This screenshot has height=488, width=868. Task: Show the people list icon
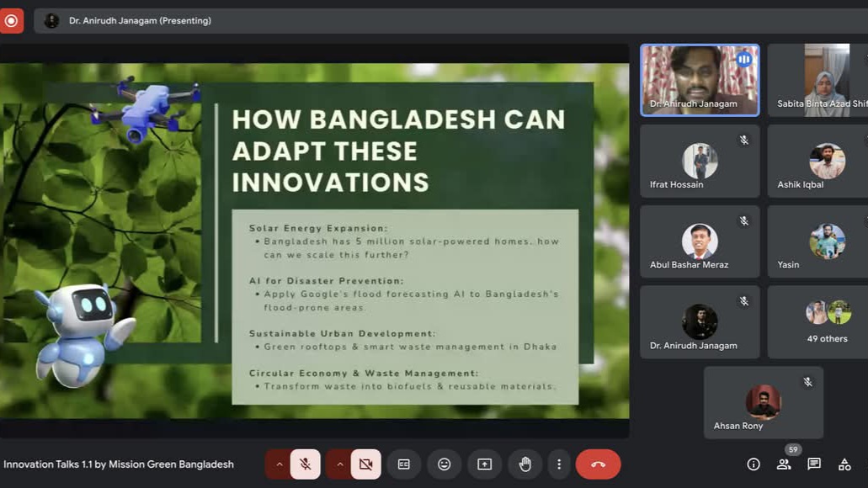pos(784,464)
